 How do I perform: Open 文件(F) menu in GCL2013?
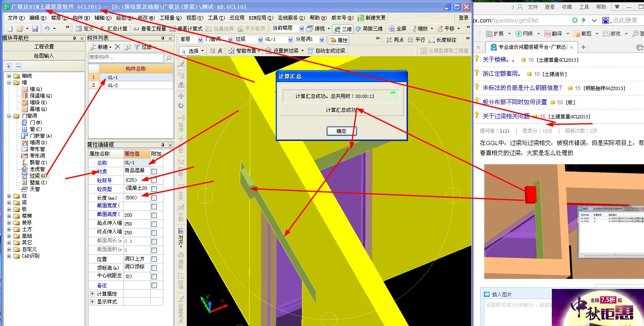pyautogui.click(x=16, y=18)
